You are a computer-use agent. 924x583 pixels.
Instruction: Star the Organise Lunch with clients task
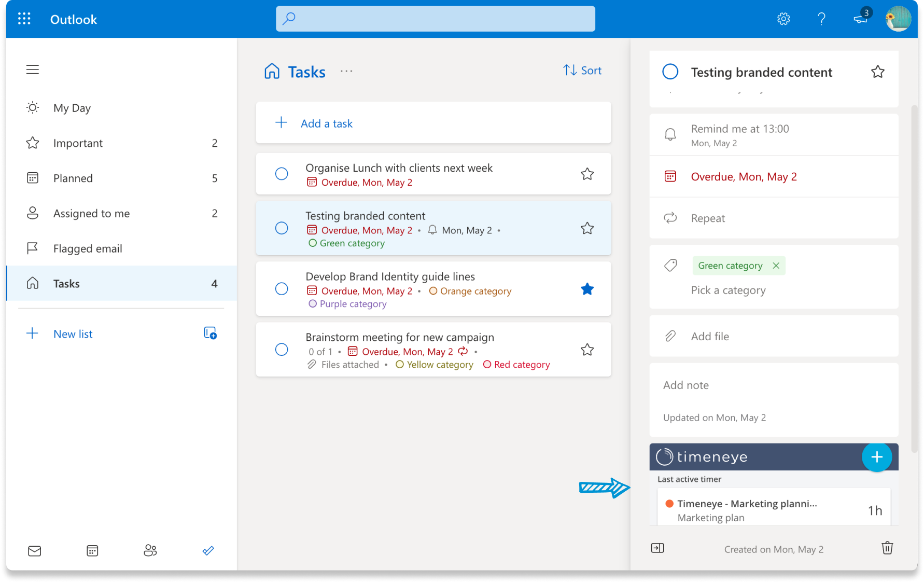tap(587, 174)
